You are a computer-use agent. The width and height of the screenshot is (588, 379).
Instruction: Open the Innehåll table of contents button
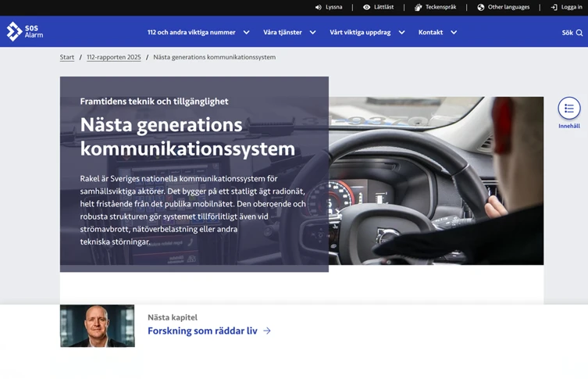568,109
